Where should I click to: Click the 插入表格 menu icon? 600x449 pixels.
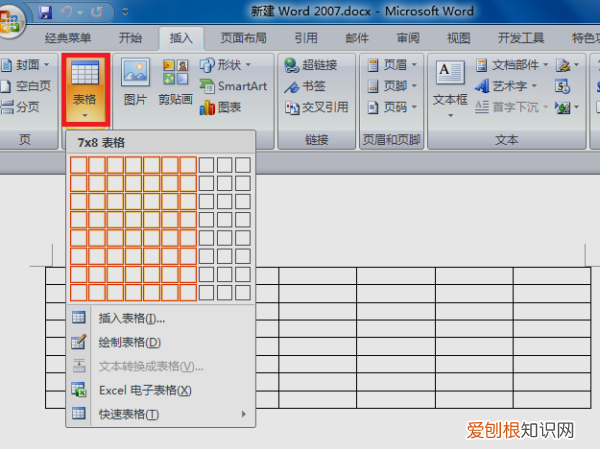click(79, 317)
